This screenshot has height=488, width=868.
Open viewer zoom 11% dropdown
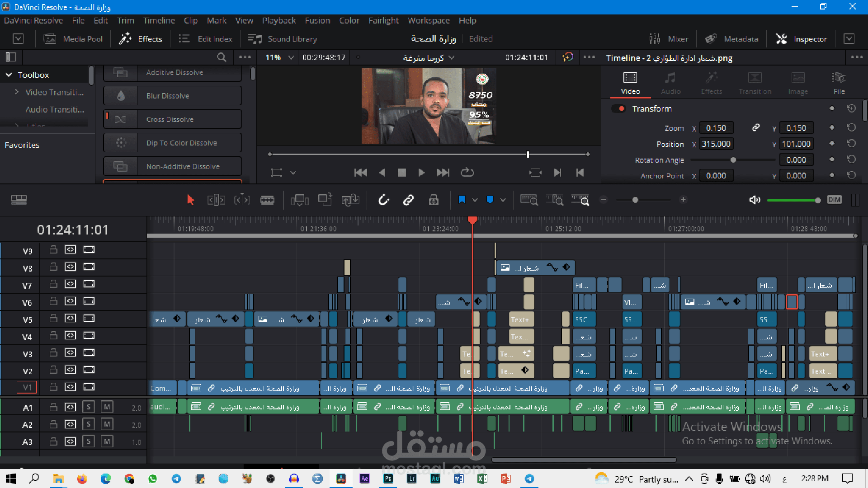291,57
